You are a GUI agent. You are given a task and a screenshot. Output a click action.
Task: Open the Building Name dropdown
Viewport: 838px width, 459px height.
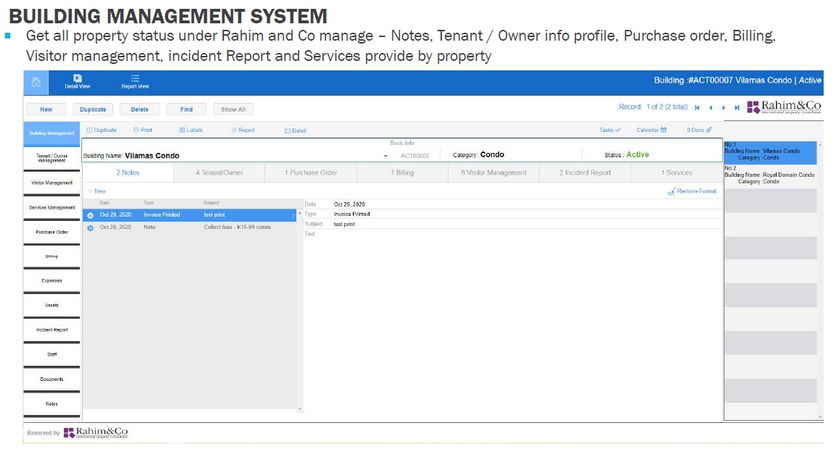click(x=385, y=156)
